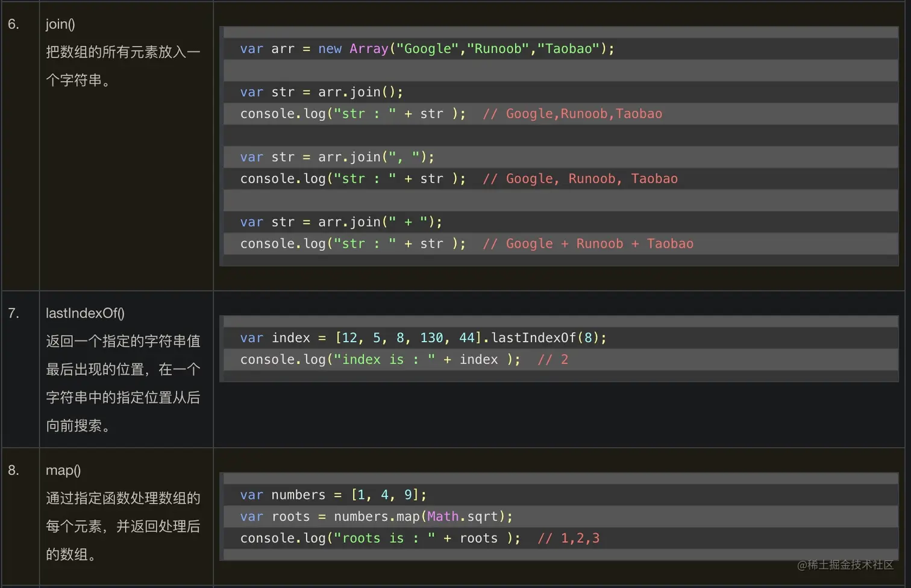This screenshot has width=911, height=588.
Task: Click the comment '// Google + Runoob + Taobao'
Action: [588, 244]
